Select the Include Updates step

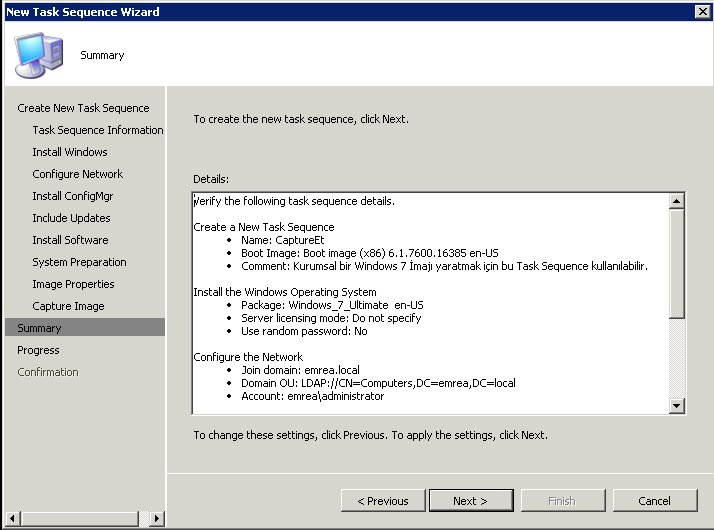pos(71,218)
